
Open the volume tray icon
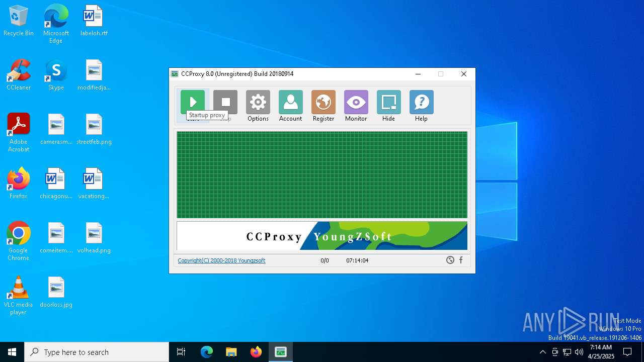(579, 352)
